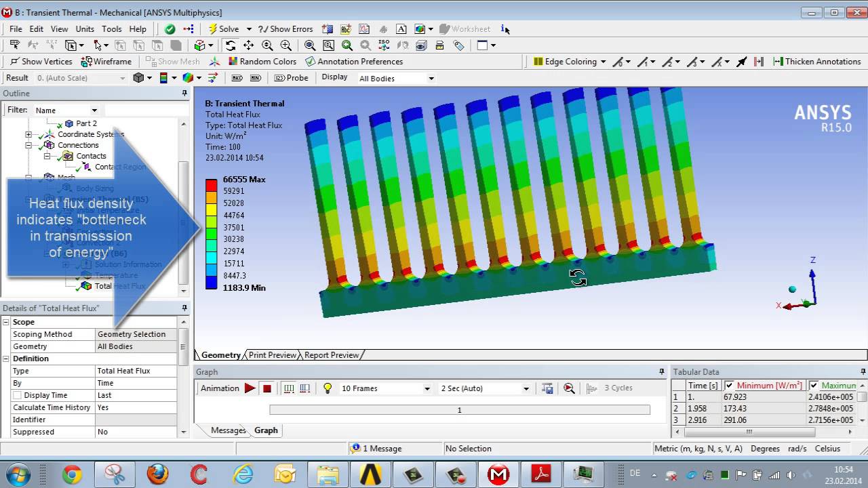Click the Minimum value probe icon

click(256, 78)
